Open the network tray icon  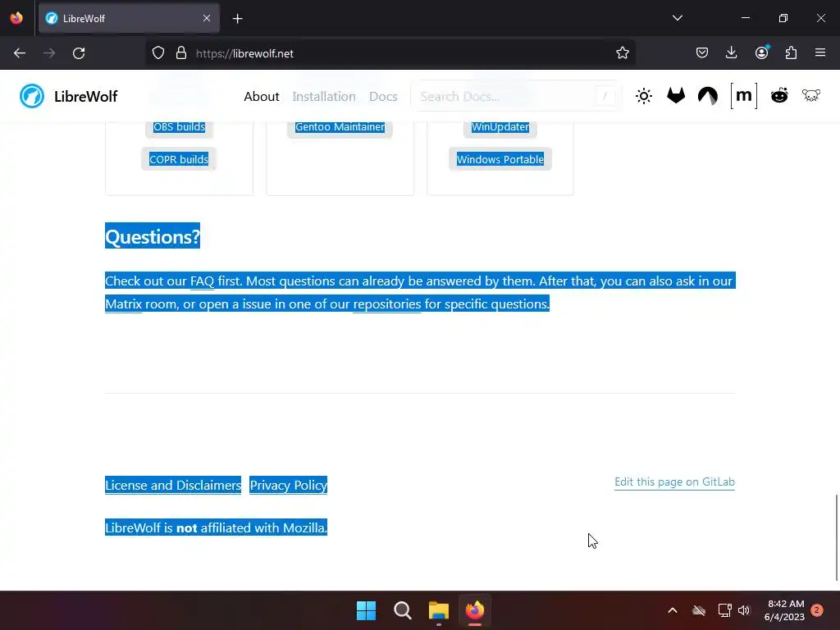tap(724, 610)
